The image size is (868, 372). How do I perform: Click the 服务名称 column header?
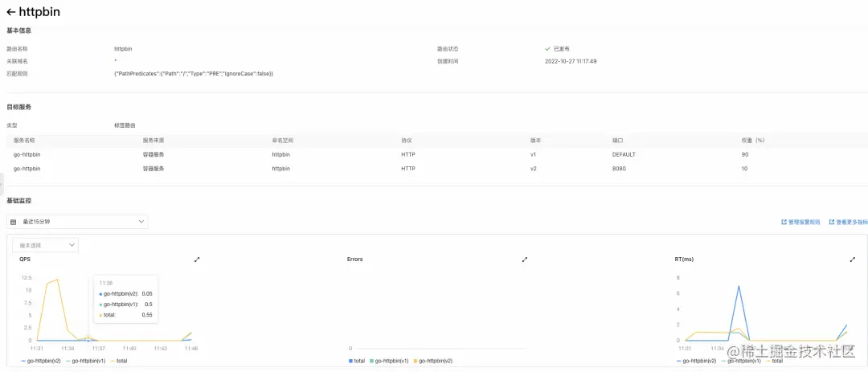(x=24, y=141)
